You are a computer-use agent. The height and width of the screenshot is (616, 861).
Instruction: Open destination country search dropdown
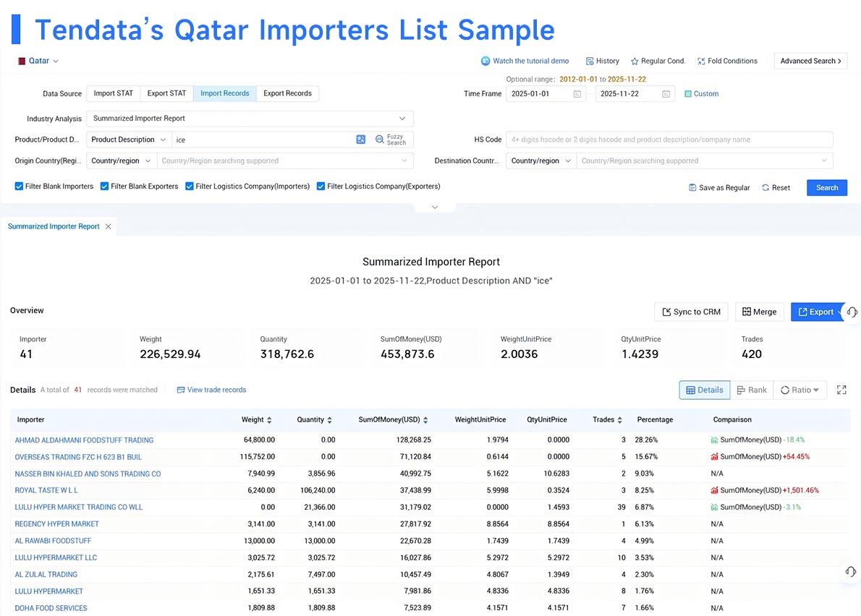[x=705, y=161]
